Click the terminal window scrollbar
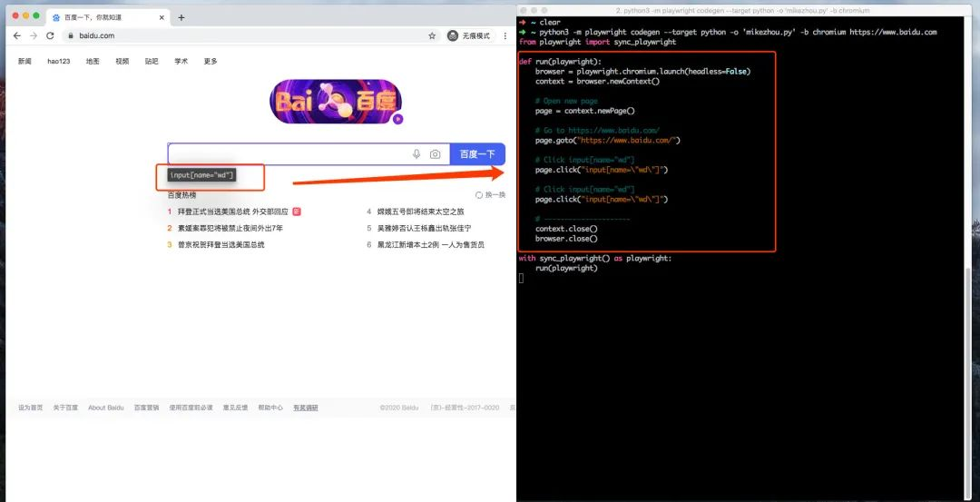 tap(969, 381)
